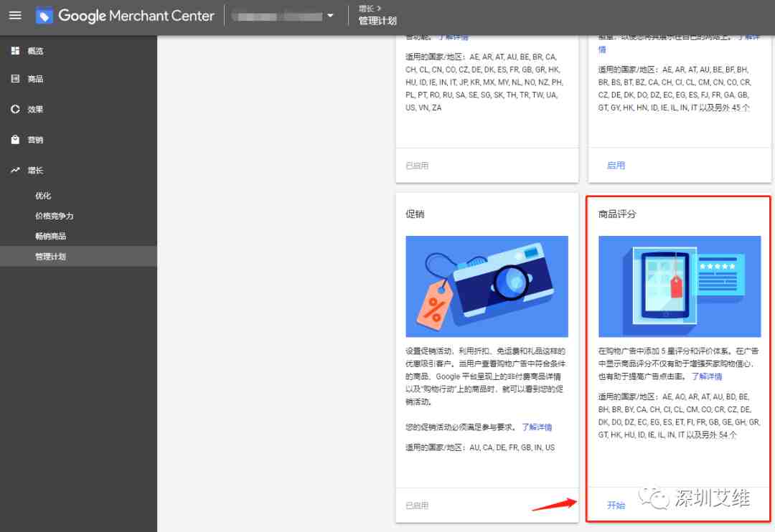The height and width of the screenshot is (532, 775).
Task: Click the 增长 breadcrumb in header
Action: pyautogui.click(x=365, y=9)
